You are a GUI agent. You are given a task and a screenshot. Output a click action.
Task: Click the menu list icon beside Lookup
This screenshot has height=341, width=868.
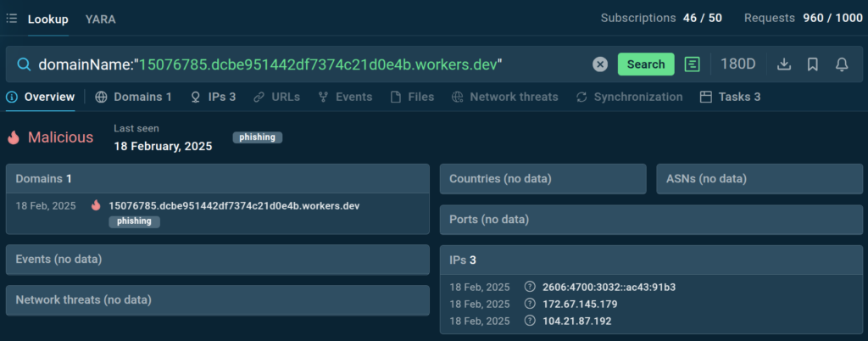click(x=12, y=19)
